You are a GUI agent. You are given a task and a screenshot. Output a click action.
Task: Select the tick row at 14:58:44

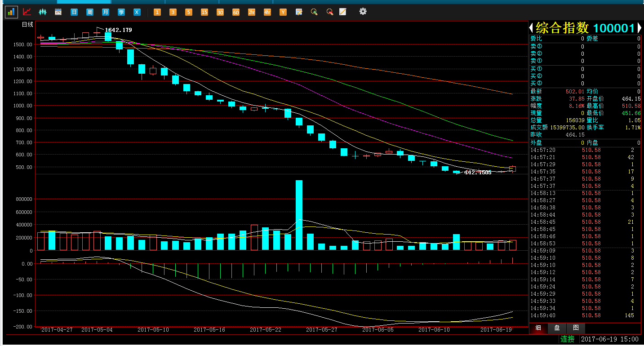[x=585, y=215]
